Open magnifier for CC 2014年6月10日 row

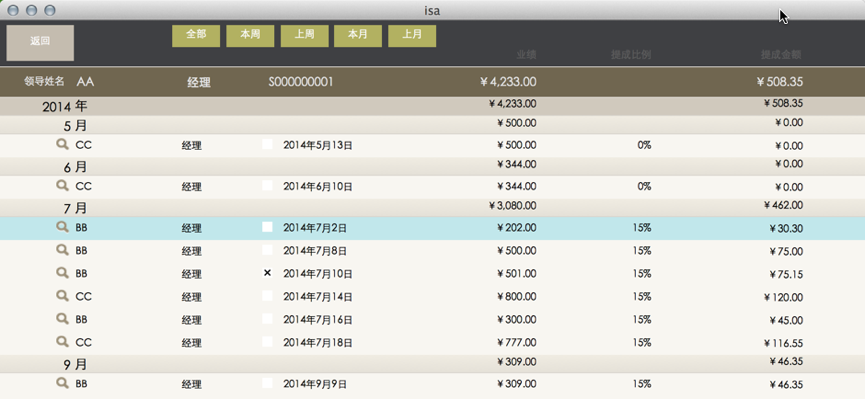(x=62, y=186)
